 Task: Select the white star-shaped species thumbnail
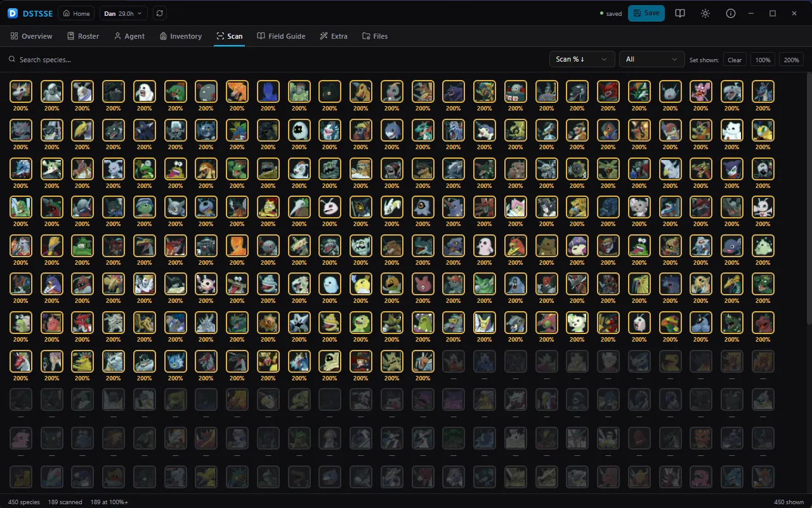pyautogui.click(x=299, y=323)
